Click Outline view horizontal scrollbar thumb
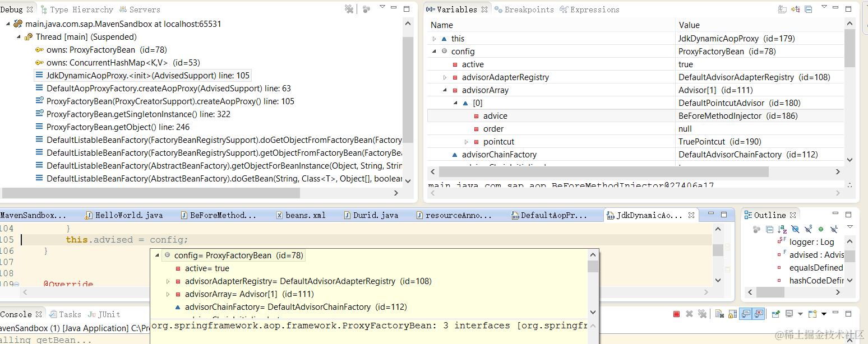This screenshot has width=868, height=344. (x=770, y=292)
